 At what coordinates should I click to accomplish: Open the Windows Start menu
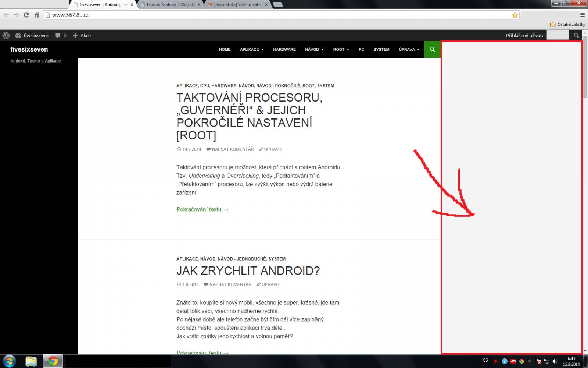(x=9, y=361)
